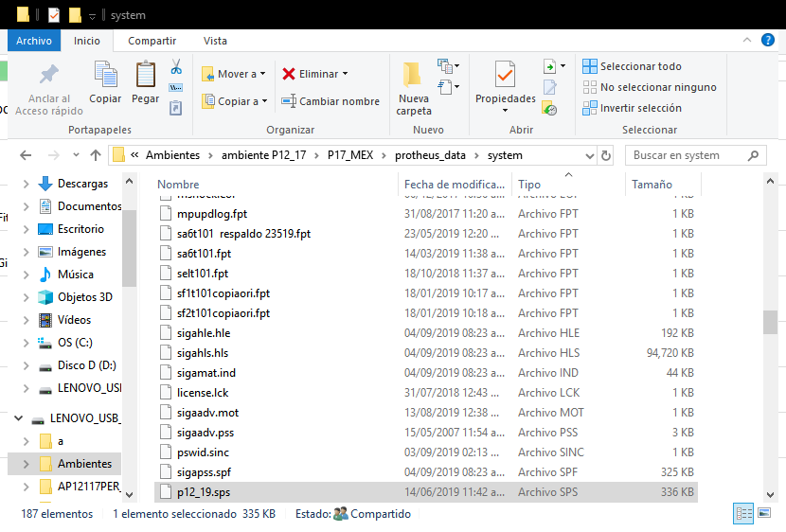This screenshot has height=532, width=786.
Task: Switch to details view icon in status bar
Action: [x=744, y=513]
